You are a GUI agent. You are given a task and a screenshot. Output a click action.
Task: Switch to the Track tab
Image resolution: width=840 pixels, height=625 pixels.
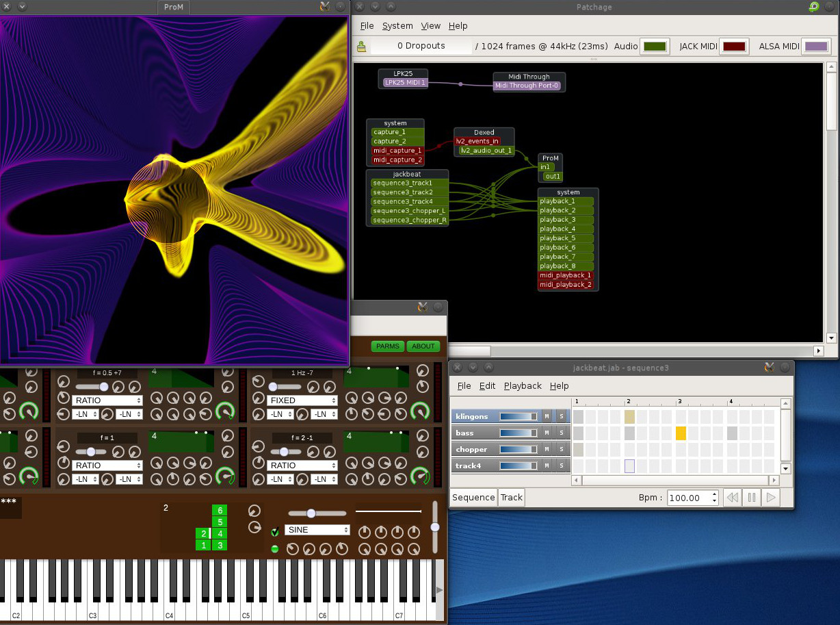click(511, 498)
